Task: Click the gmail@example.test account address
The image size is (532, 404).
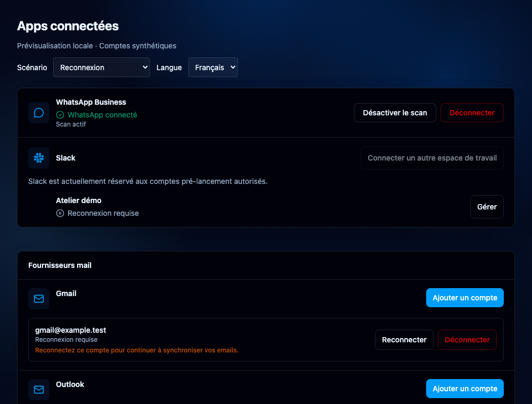Action: (71, 330)
